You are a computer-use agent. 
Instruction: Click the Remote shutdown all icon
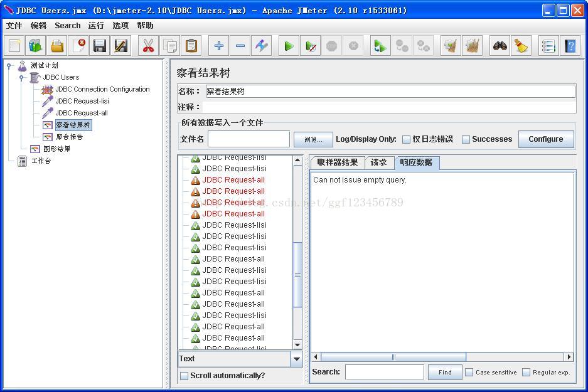(x=424, y=46)
